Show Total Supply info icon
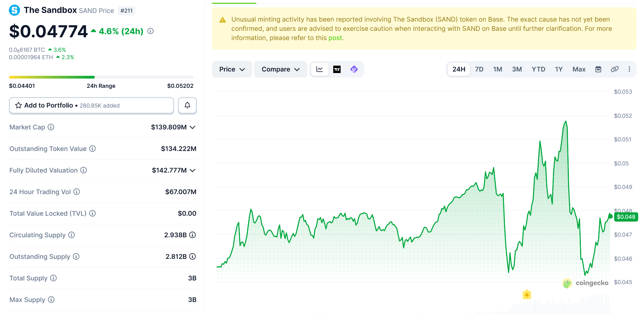Screen dimensions: 644x314 (54, 278)
